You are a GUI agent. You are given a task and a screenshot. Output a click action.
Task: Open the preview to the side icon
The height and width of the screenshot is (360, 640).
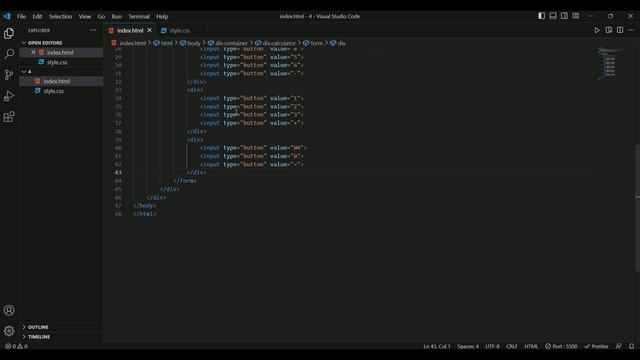[x=609, y=30]
